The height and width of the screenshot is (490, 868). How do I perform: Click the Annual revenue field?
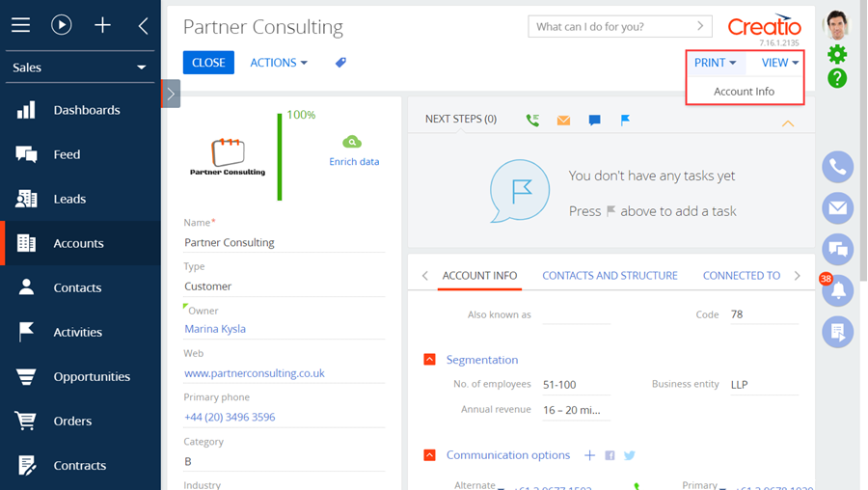point(577,410)
